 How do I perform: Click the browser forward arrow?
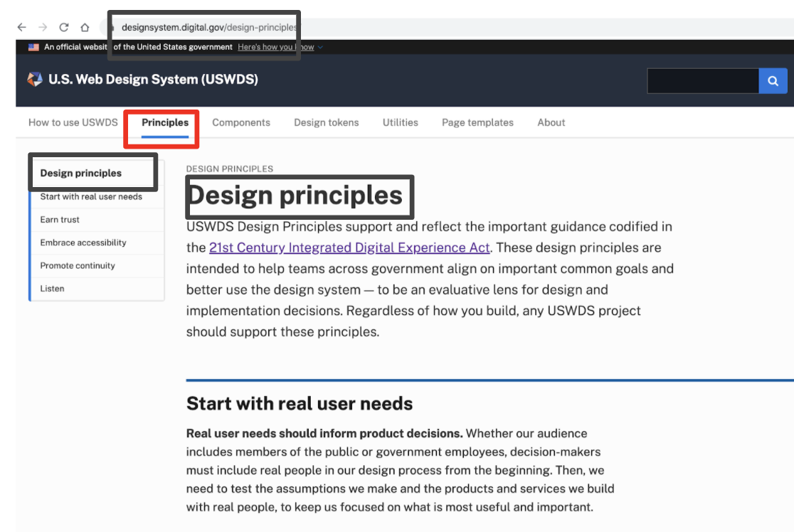tap(43, 27)
